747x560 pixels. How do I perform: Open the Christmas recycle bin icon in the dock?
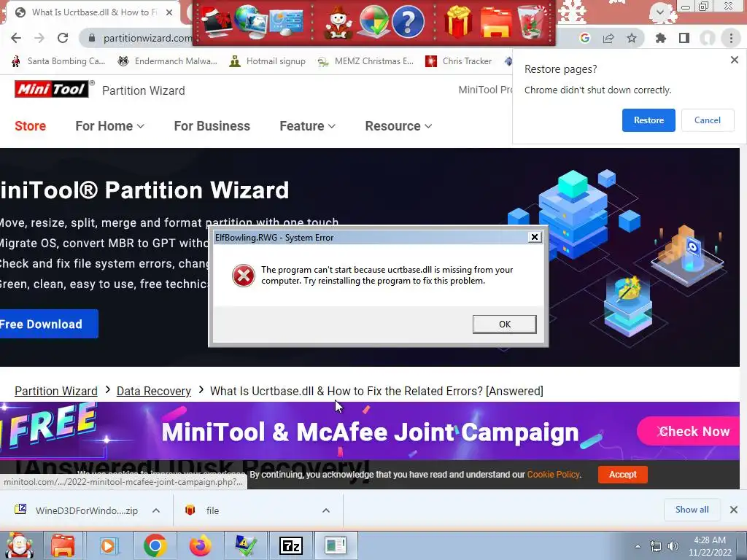pyautogui.click(x=532, y=21)
